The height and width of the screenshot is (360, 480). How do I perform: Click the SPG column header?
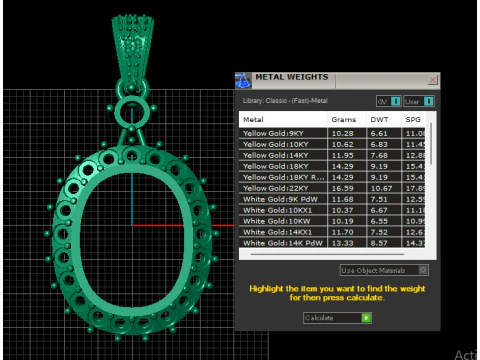(413, 120)
